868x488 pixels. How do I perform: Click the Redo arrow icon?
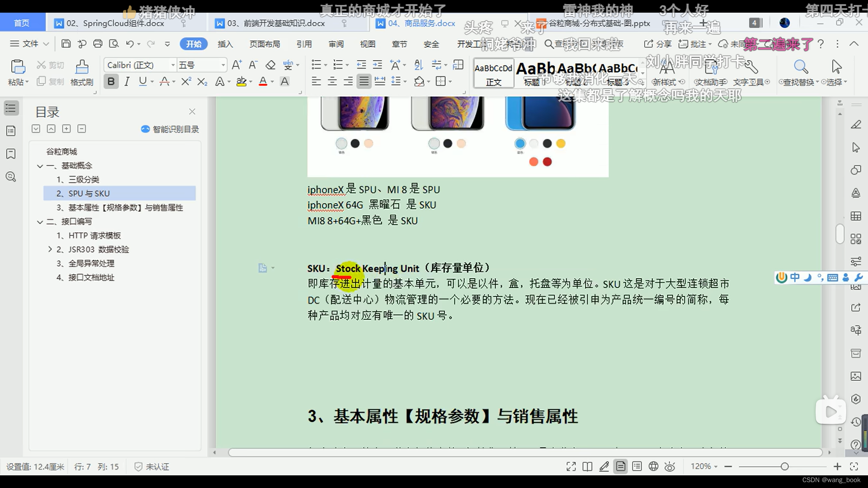point(151,44)
